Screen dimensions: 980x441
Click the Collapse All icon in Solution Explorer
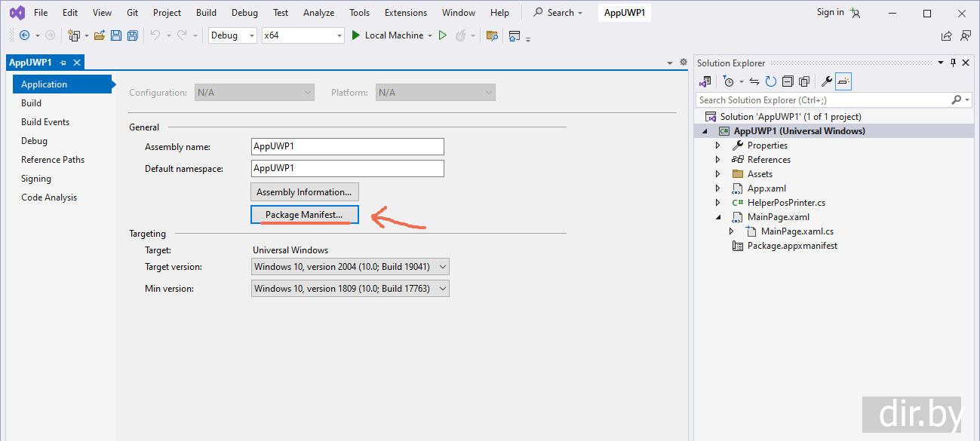click(787, 81)
